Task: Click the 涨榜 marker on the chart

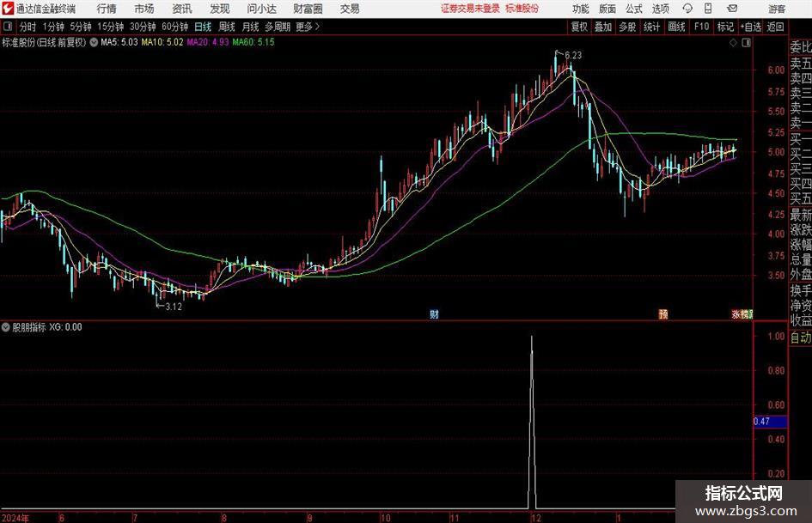Action: click(x=742, y=313)
